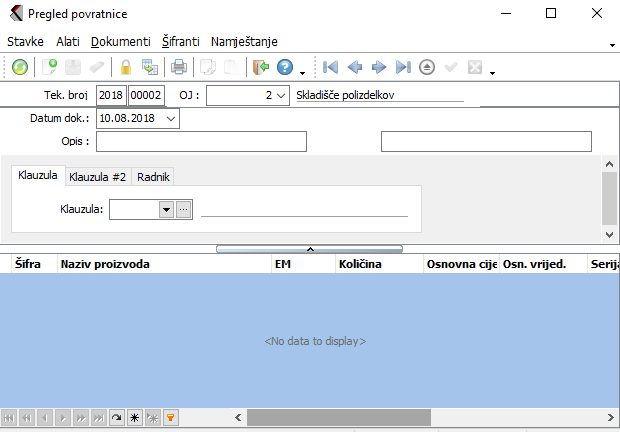The height and width of the screenshot is (432, 620).
Task: Switch to the Radnik tab
Action: (154, 177)
